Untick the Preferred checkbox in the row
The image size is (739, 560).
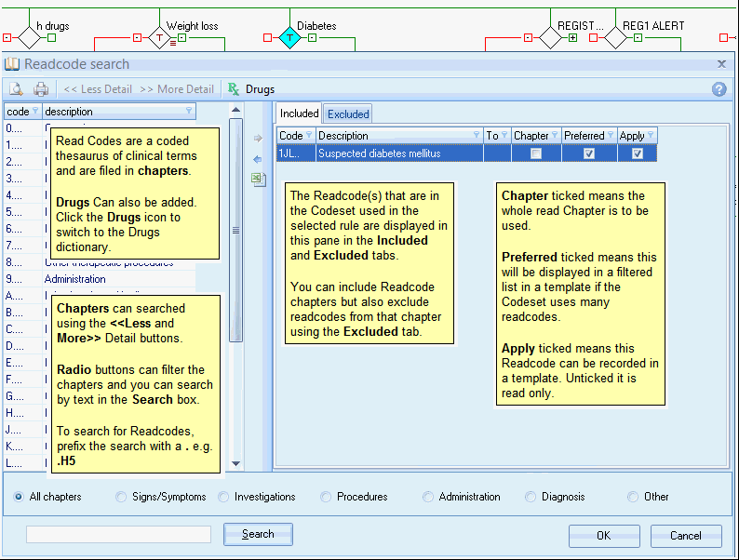tap(589, 153)
